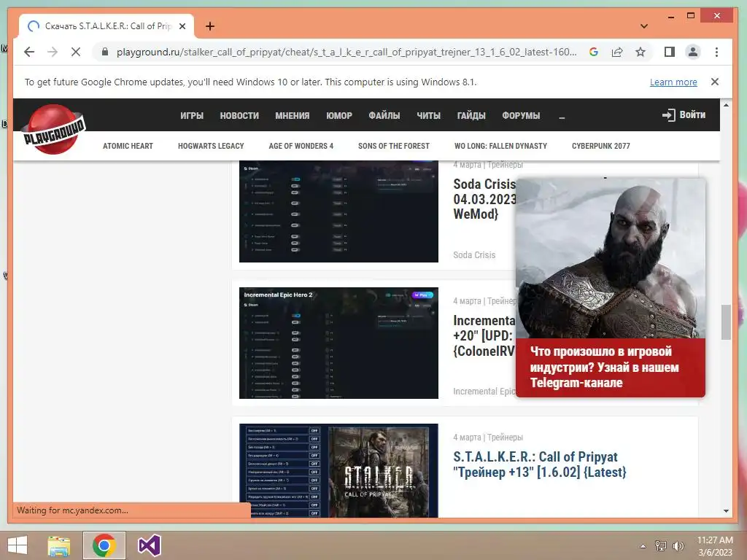Open the ГАЙДЫ section

coord(471,116)
